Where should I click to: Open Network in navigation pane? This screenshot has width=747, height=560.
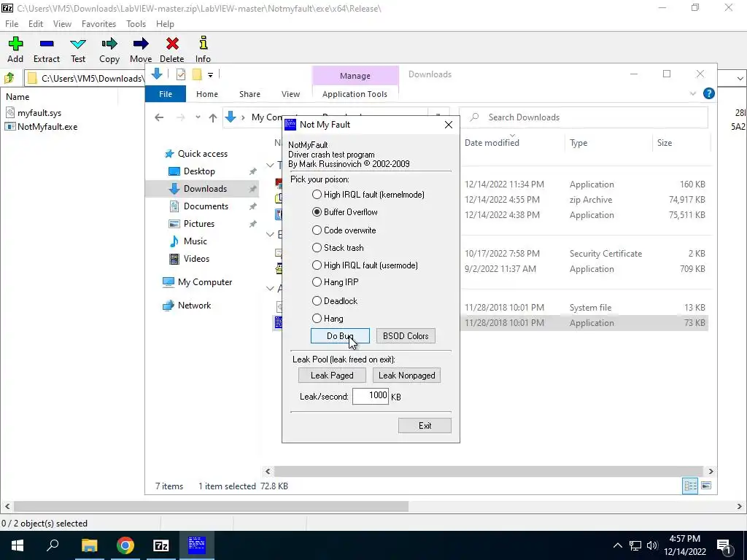point(194,306)
